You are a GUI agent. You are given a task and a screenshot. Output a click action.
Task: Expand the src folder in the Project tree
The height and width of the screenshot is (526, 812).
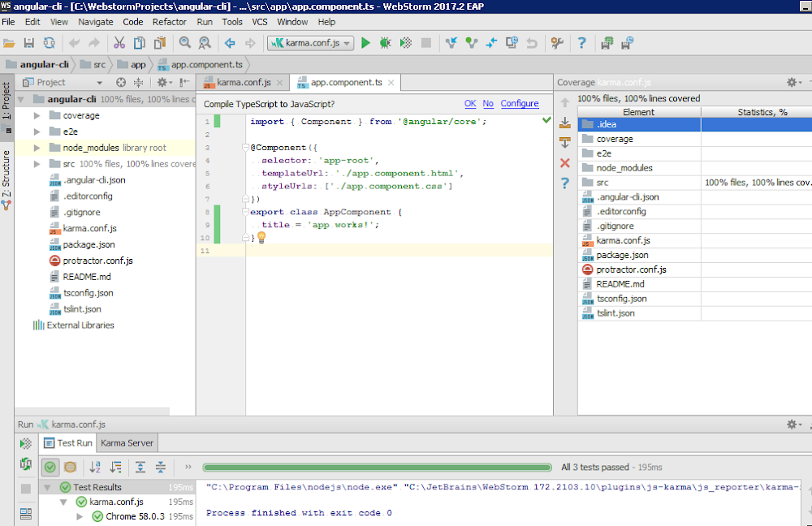click(37, 164)
